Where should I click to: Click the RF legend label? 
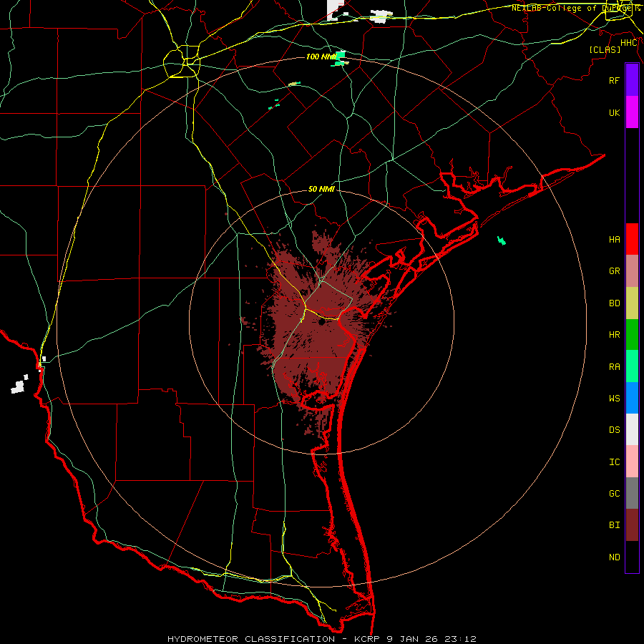point(614,80)
